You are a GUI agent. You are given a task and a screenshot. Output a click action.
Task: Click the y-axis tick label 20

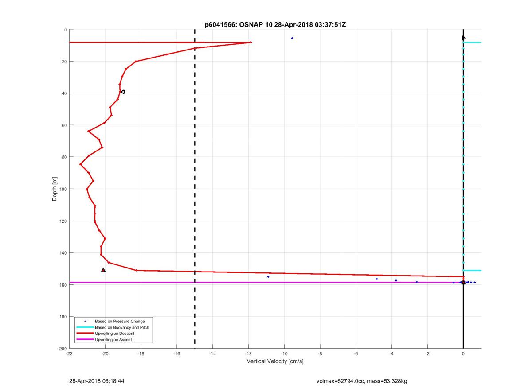pyautogui.click(x=64, y=62)
